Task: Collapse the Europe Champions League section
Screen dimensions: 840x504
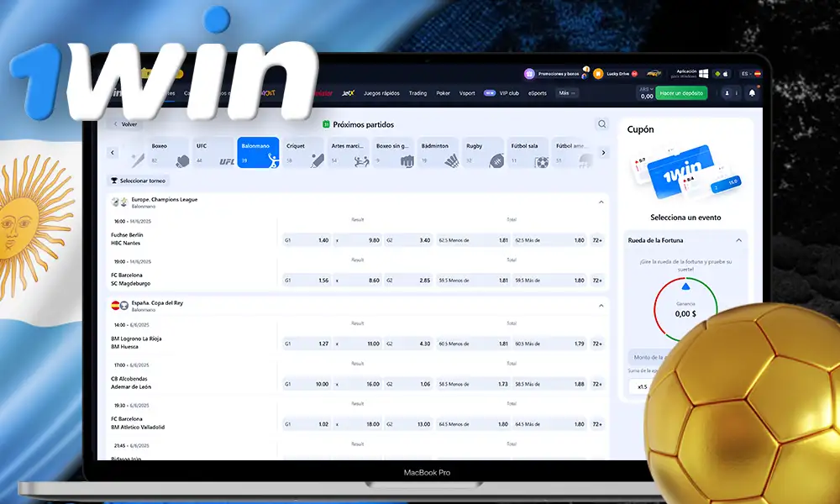Action: pyautogui.click(x=601, y=202)
